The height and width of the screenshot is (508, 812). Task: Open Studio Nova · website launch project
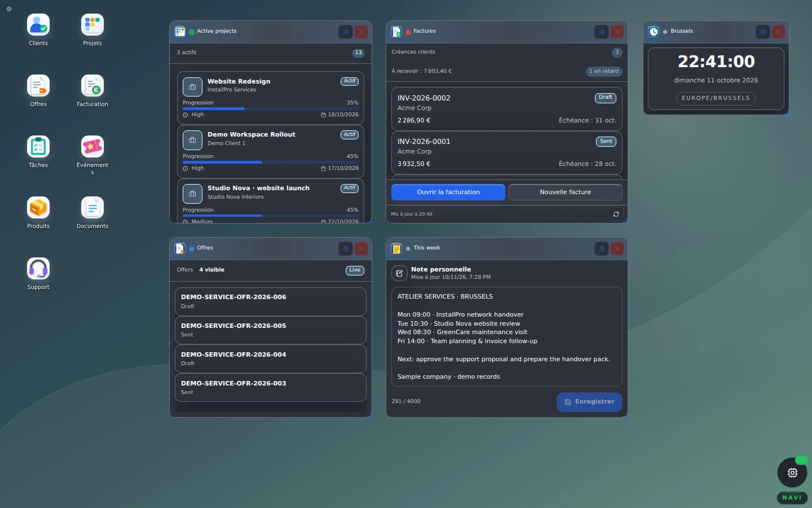click(271, 200)
